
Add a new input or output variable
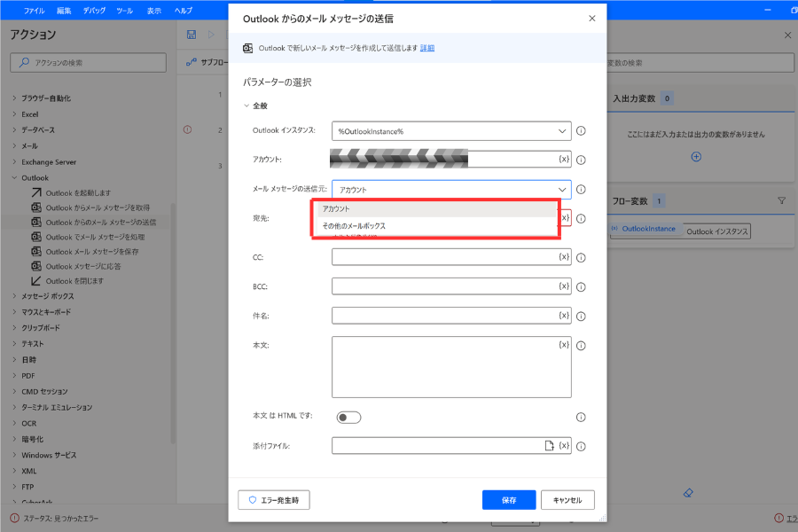[696, 157]
